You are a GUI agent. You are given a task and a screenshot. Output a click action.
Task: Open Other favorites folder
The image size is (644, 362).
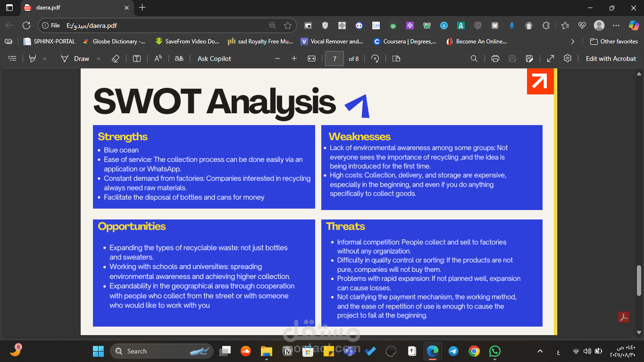pos(614,42)
